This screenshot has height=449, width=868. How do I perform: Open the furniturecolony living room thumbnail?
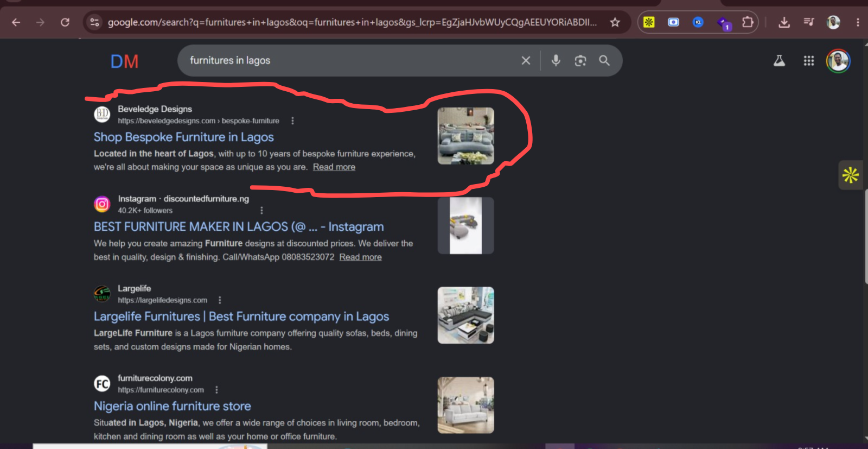(466, 405)
